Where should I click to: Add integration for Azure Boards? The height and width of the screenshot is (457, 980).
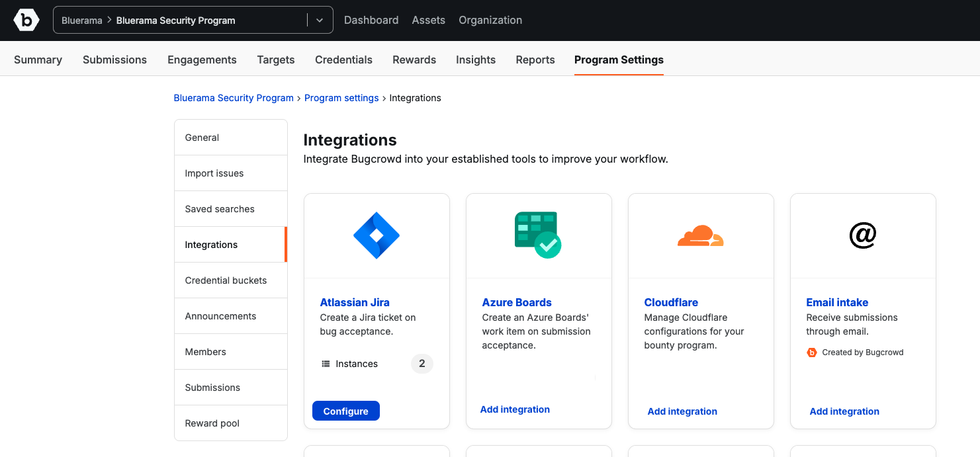[515, 409]
